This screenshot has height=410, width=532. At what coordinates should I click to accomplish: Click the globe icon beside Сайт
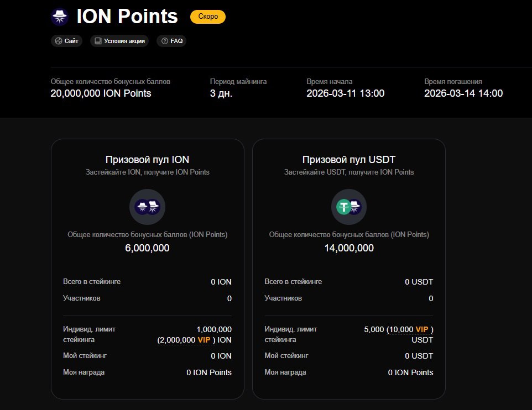(x=59, y=41)
